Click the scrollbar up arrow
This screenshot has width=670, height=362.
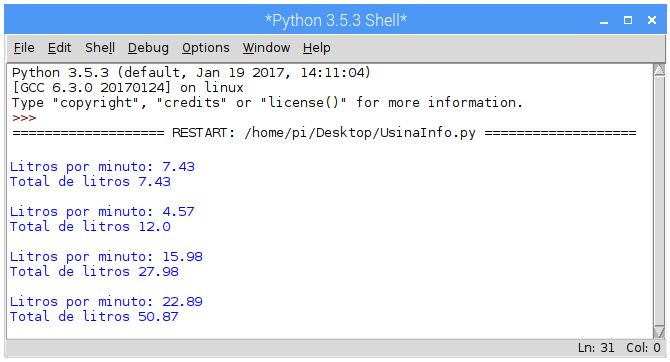[x=659, y=71]
